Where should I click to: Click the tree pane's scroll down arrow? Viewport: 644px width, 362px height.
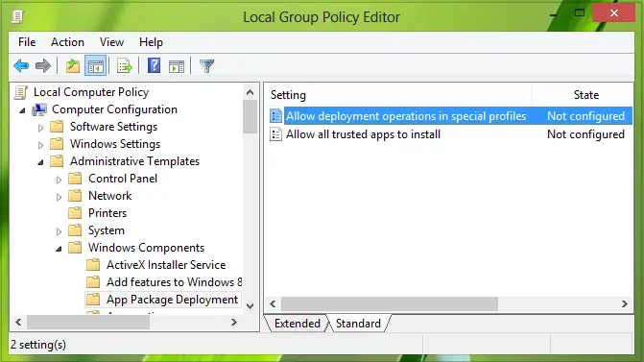(250, 306)
